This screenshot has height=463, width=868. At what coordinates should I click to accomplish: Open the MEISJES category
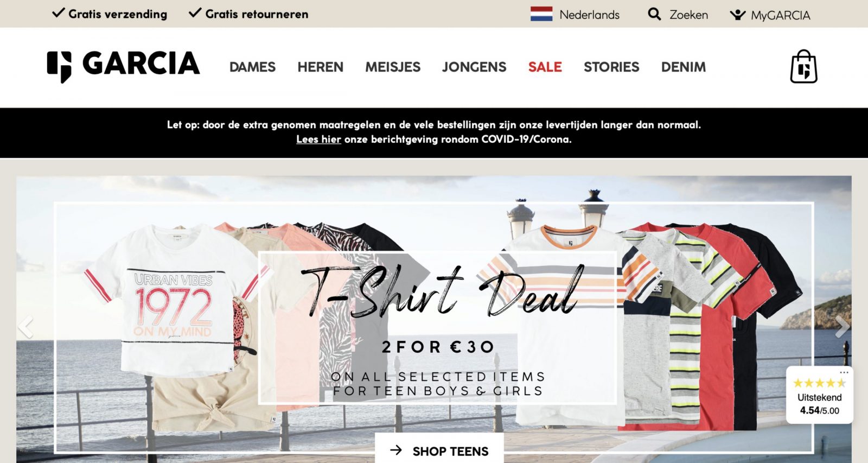tap(393, 67)
